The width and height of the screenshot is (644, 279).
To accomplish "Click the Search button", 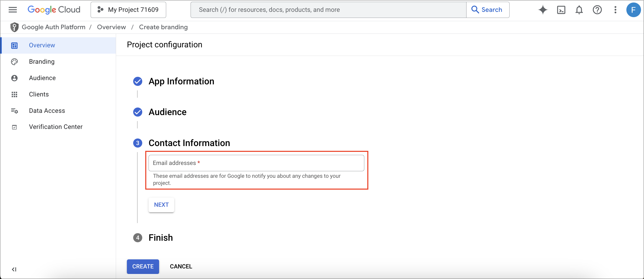I will [x=488, y=10].
